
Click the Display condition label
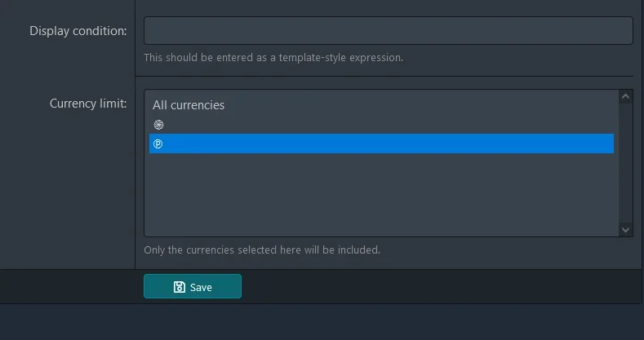coord(78,31)
